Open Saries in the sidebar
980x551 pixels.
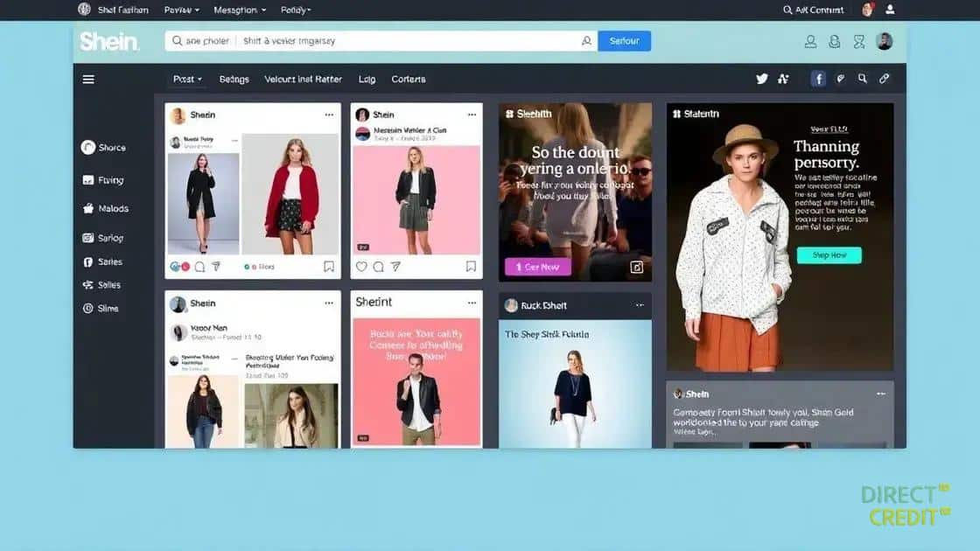pyautogui.click(x=102, y=262)
